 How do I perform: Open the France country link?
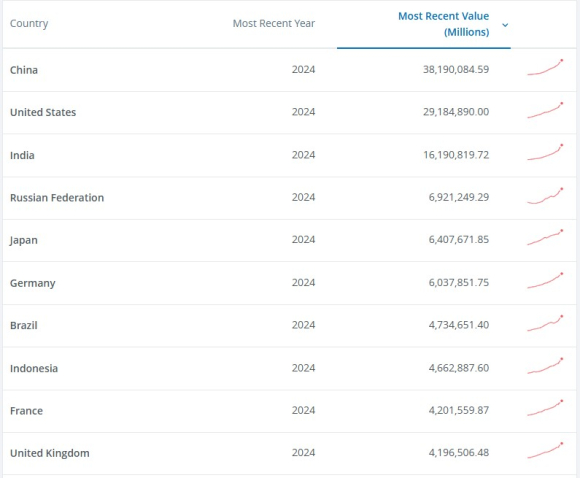(x=26, y=411)
